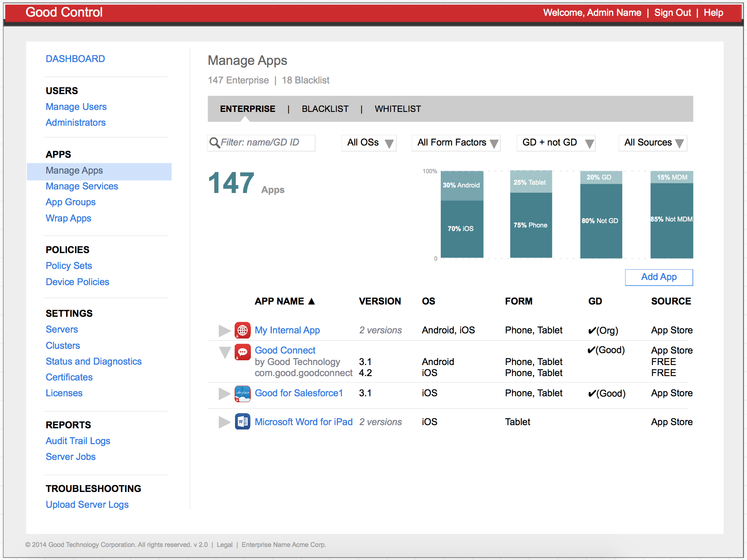Open Policy Sets
The width and height of the screenshot is (747, 560).
click(69, 266)
